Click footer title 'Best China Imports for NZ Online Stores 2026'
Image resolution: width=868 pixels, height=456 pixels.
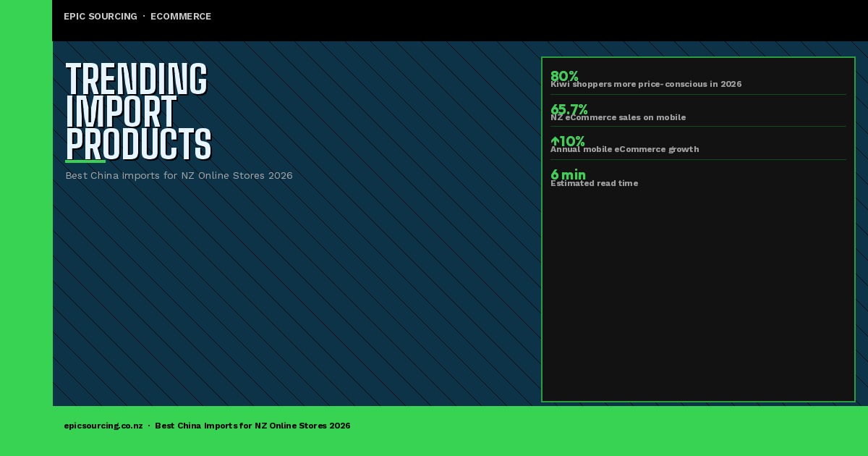pyautogui.click(x=252, y=426)
